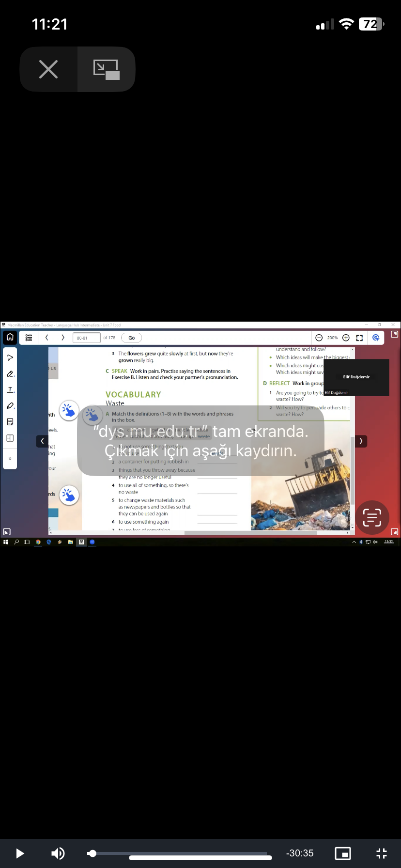Flip to the next page with the right arrow
This screenshot has height=868, width=401.
361,441
